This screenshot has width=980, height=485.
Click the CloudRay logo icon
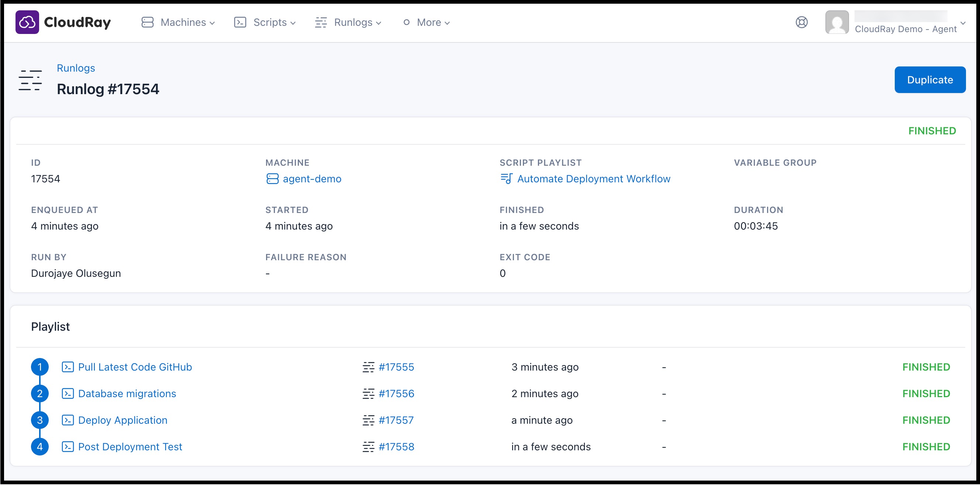[27, 22]
